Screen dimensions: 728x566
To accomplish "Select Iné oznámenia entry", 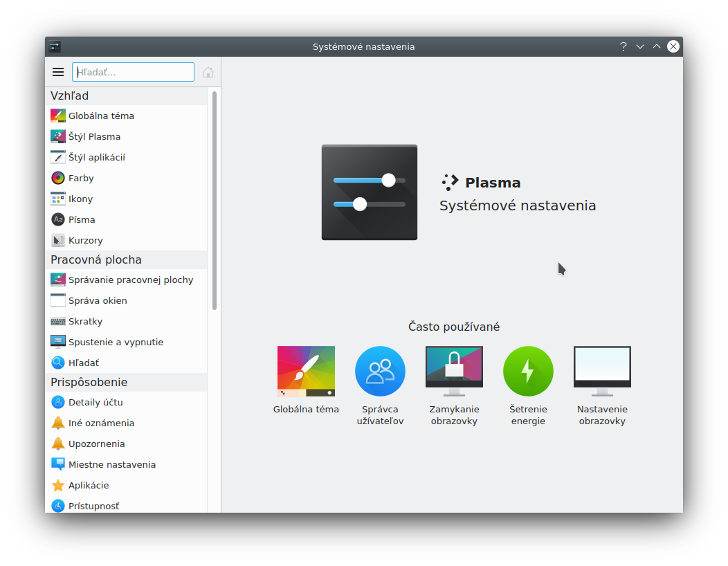I will pyautogui.click(x=126, y=423).
